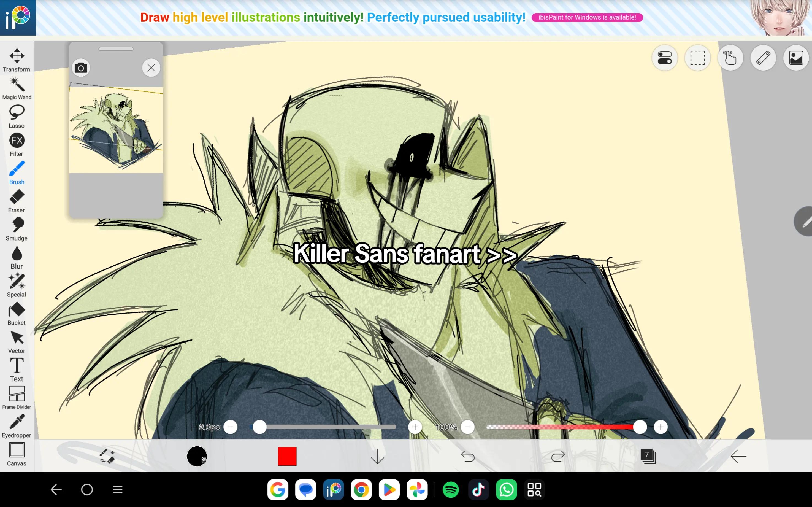
Task: Click the ibisPaint for Windows banner button
Action: tap(587, 17)
